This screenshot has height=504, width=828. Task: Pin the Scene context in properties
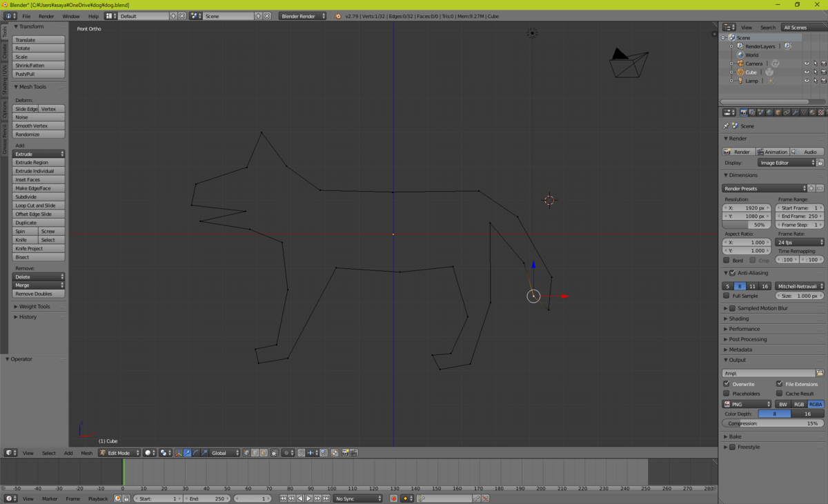[x=726, y=126]
